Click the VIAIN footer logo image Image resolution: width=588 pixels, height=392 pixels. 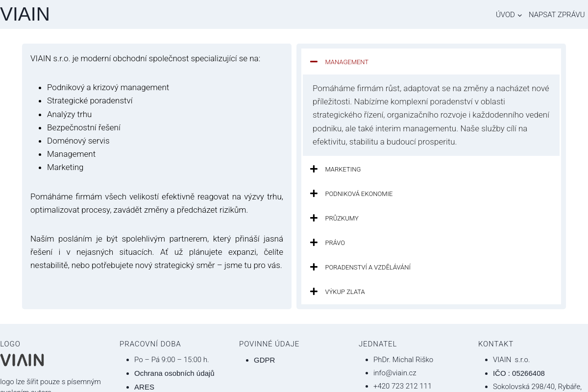click(x=22, y=360)
